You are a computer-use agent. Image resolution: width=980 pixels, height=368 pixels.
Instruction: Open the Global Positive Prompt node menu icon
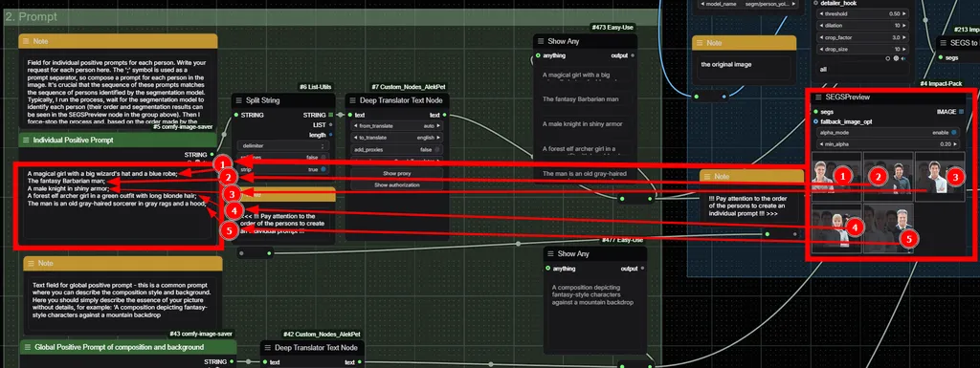(x=27, y=347)
